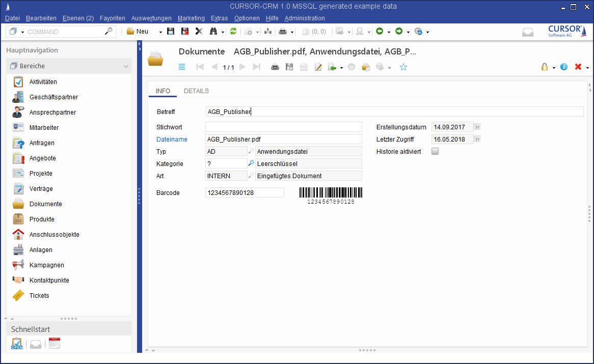594x364 pixels.
Task: Collapse the Bereiche section
Action: point(126,66)
